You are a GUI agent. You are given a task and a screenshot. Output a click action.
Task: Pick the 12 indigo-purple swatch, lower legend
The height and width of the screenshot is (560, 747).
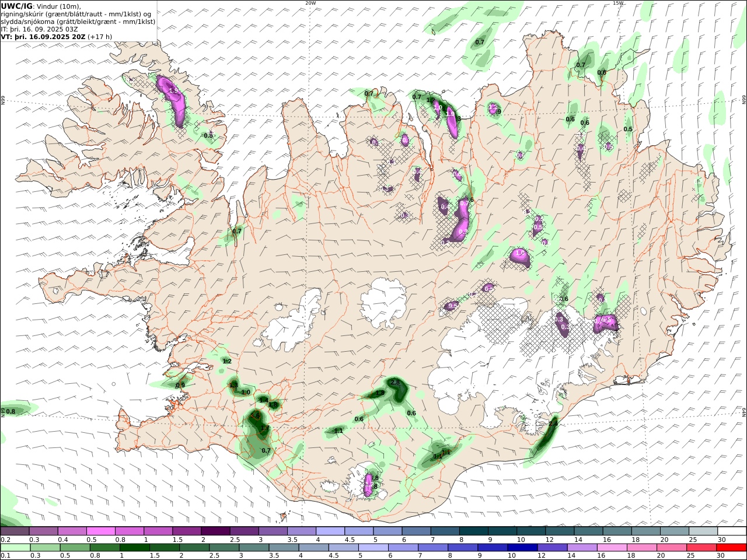[x=552, y=548]
